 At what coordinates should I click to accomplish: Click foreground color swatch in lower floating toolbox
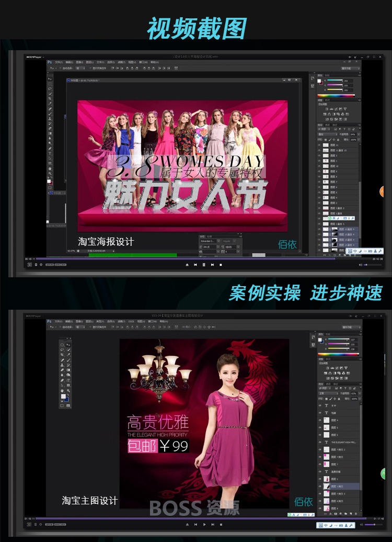coord(63,396)
